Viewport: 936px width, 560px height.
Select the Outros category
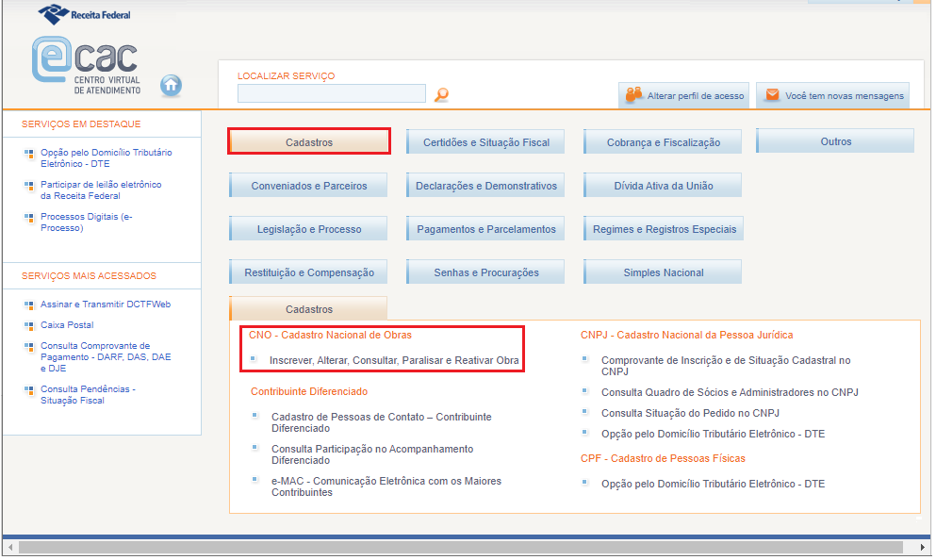(835, 141)
